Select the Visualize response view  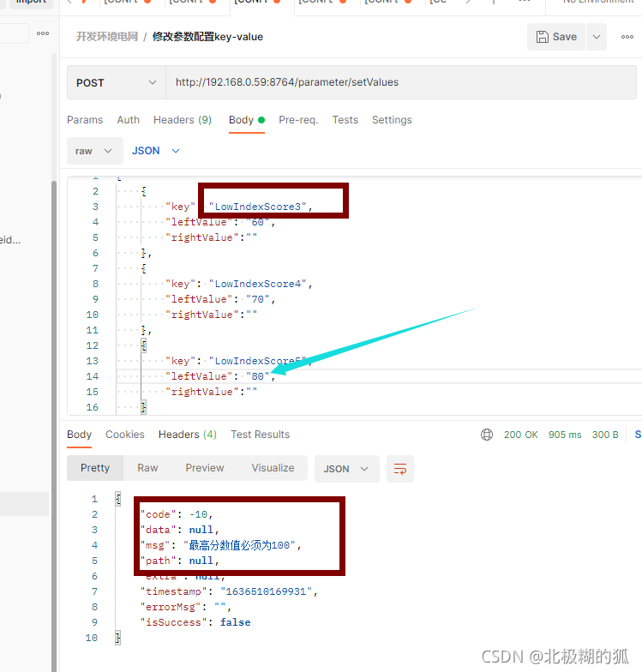(273, 468)
